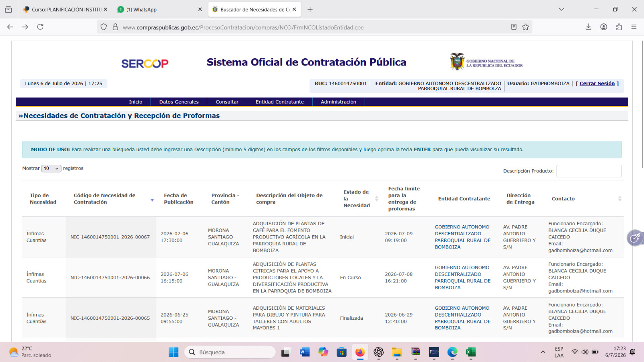This screenshot has width=644, height=362.
Task: Open the Mostrar registros dropdown
Action: tap(51, 169)
